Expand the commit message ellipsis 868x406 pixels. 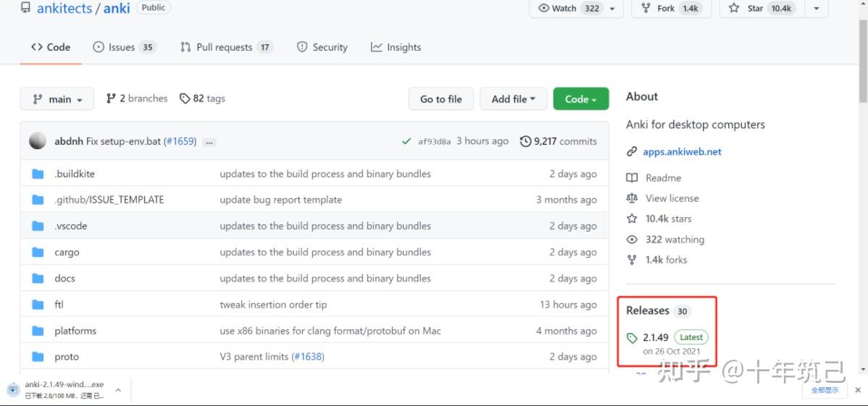pyautogui.click(x=209, y=142)
